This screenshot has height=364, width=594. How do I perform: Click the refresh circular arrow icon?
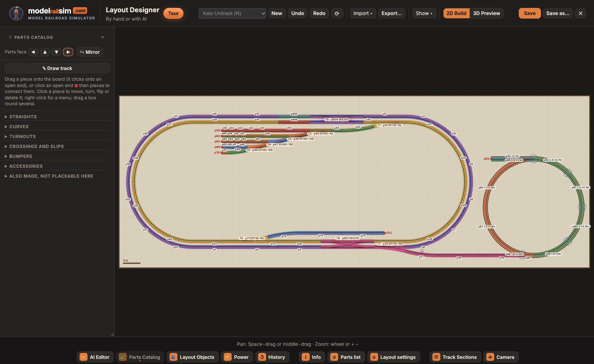[x=337, y=13]
